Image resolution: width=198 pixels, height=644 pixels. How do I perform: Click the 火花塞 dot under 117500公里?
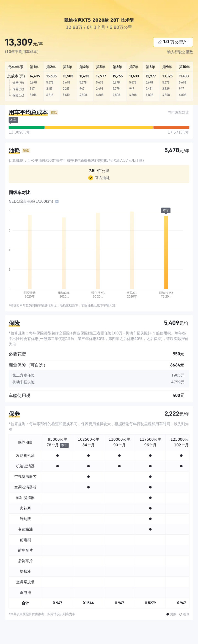point(150,508)
